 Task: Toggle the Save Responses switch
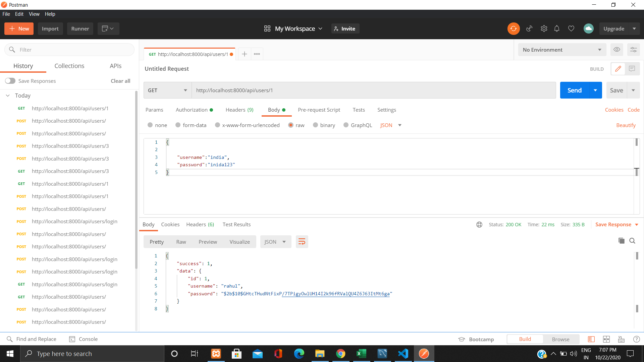click(x=10, y=81)
